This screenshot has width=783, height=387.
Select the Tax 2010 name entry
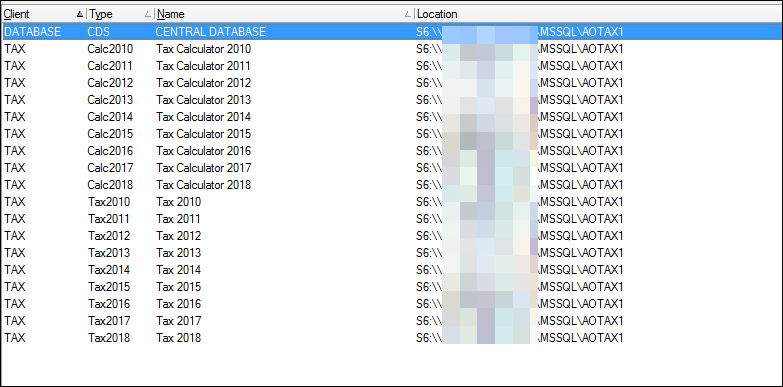(178, 202)
